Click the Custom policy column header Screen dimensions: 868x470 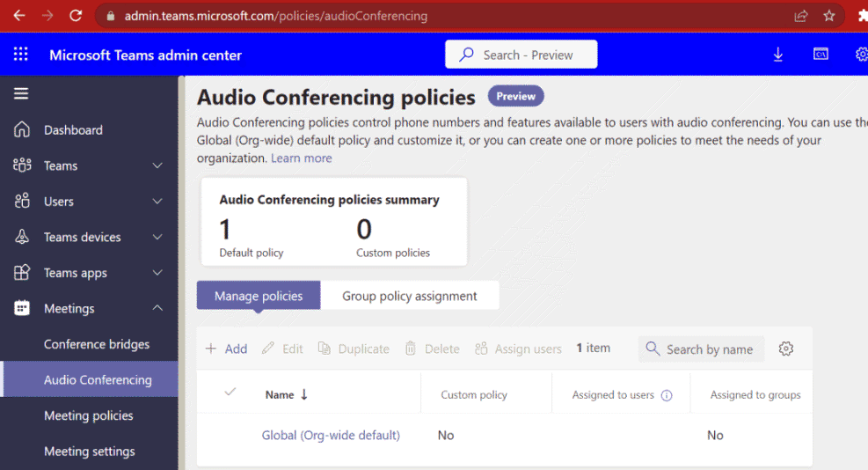click(x=474, y=394)
